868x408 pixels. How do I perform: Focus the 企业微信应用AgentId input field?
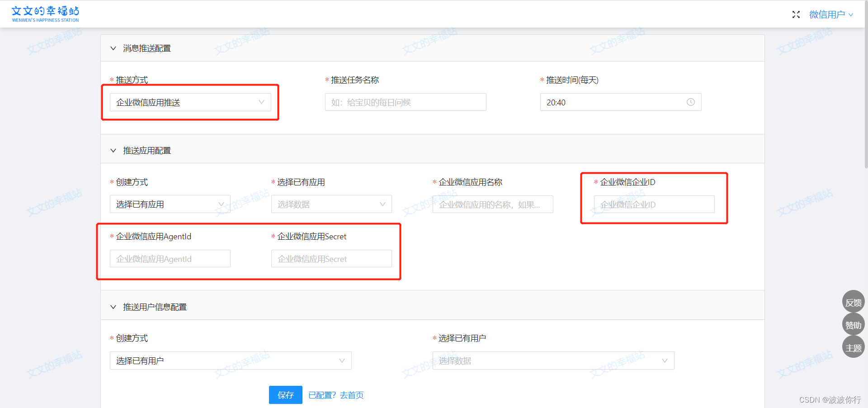click(170, 259)
